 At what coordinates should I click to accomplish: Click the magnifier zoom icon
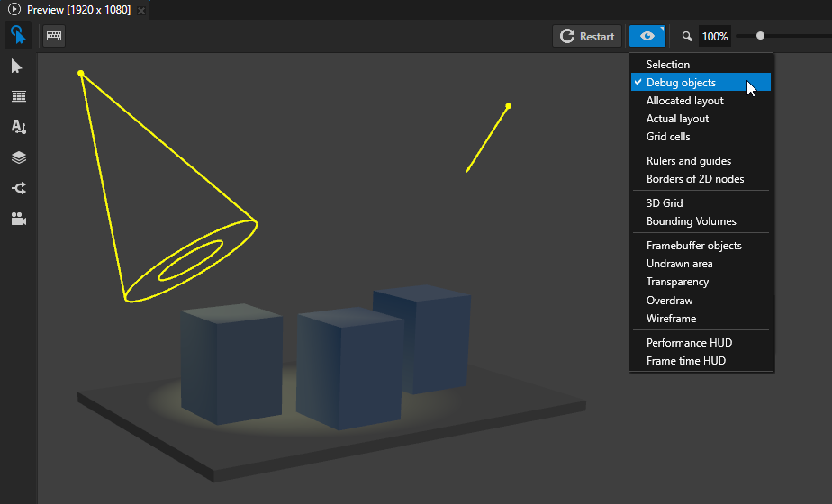(687, 37)
